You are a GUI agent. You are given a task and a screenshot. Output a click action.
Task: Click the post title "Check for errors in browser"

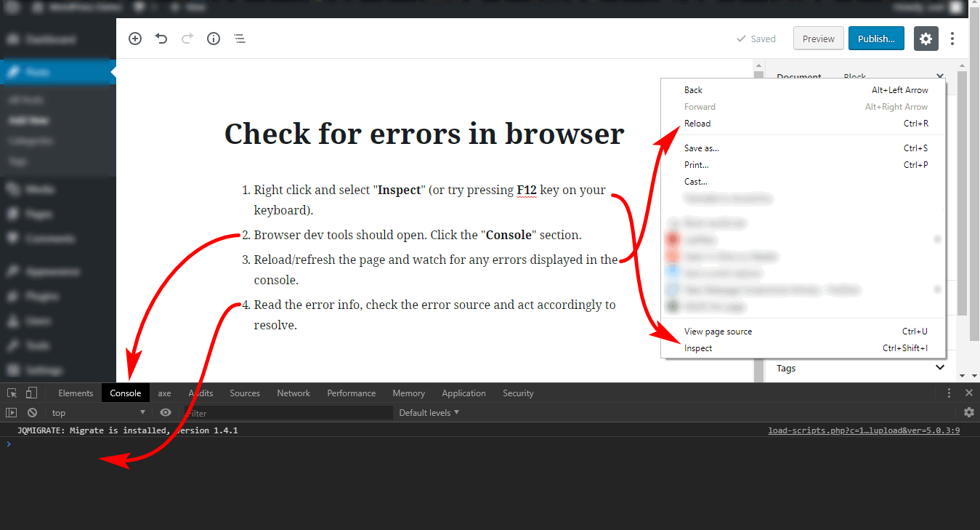pyautogui.click(x=424, y=134)
